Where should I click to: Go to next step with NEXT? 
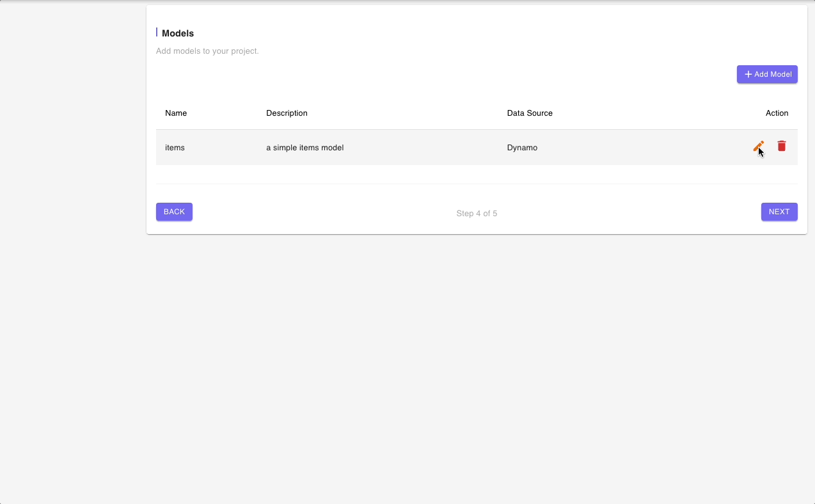tap(779, 212)
